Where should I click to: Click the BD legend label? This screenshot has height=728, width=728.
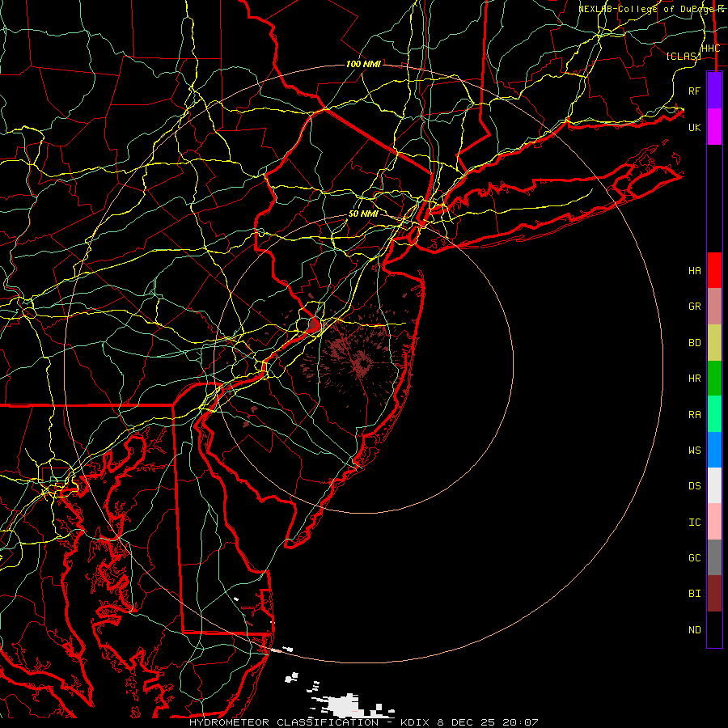(x=694, y=343)
